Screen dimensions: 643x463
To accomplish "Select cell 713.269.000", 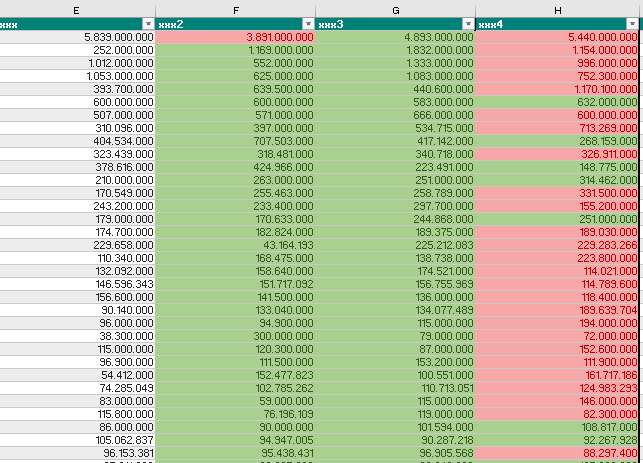I will click(x=557, y=128).
